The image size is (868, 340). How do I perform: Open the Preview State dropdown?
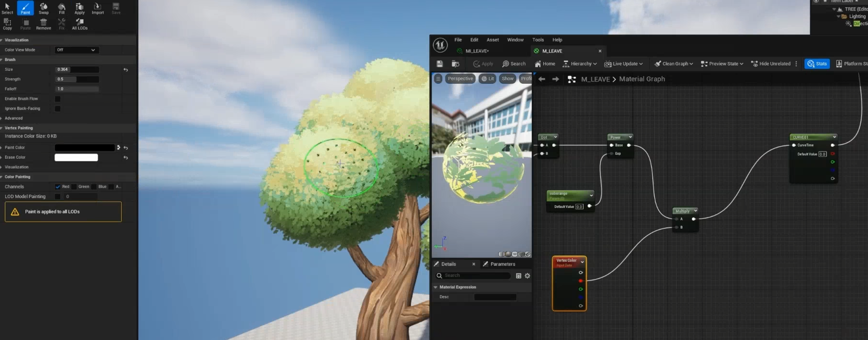click(722, 63)
